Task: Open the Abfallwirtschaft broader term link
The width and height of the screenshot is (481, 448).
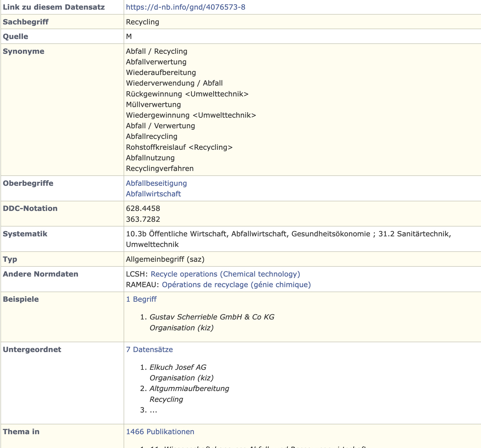Action: click(153, 194)
